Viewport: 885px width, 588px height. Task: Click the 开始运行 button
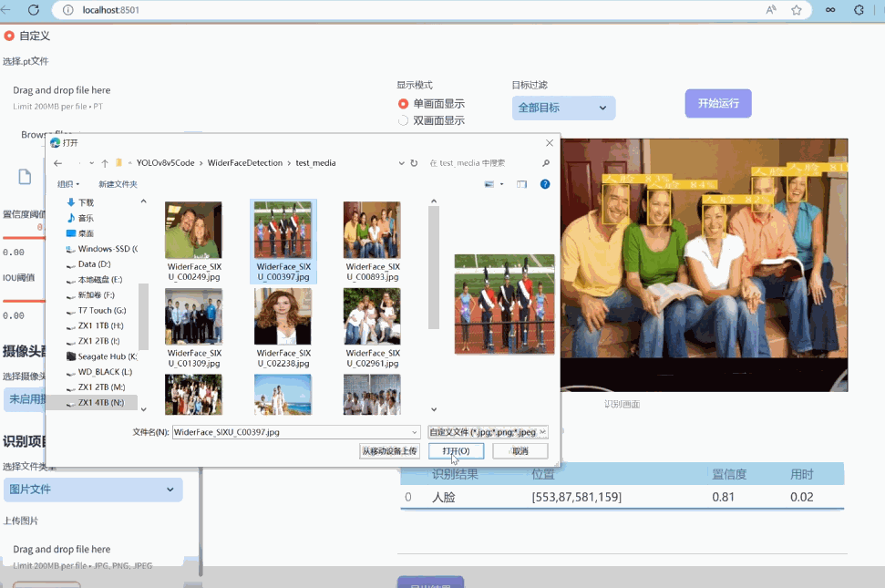(718, 103)
